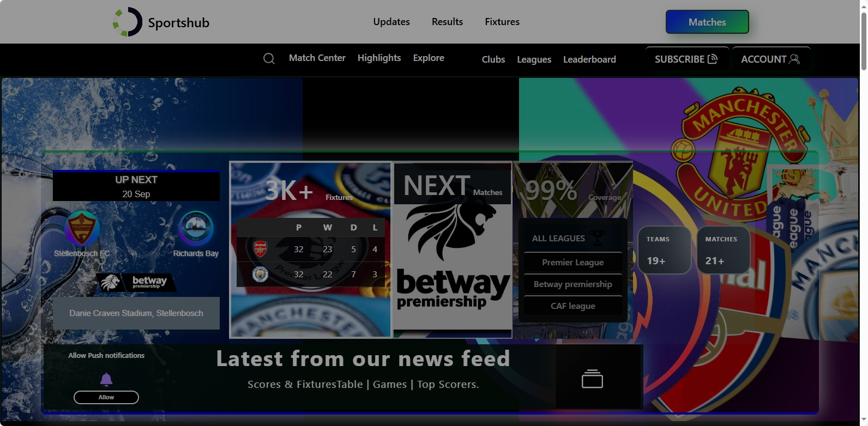The width and height of the screenshot is (868, 426).
Task: Open search with the magnifier icon
Action: tap(269, 59)
